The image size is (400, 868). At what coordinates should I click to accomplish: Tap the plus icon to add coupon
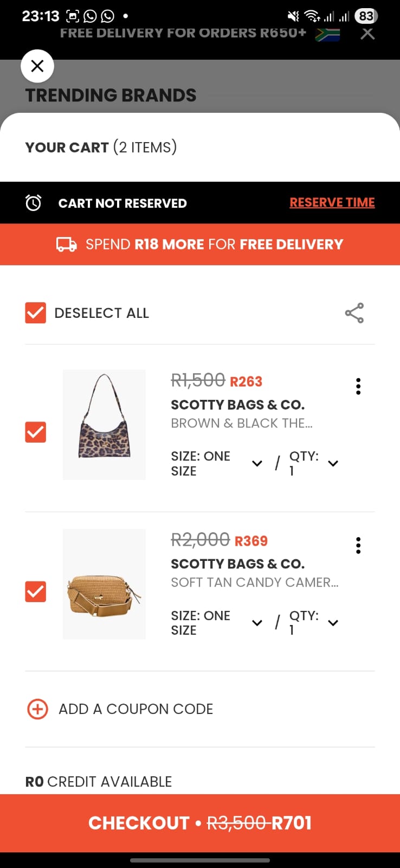(x=37, y=709)
